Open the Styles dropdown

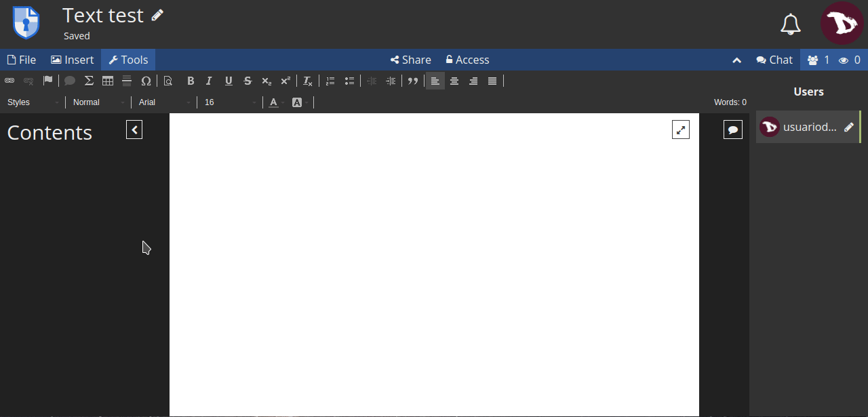coord(33,102)
